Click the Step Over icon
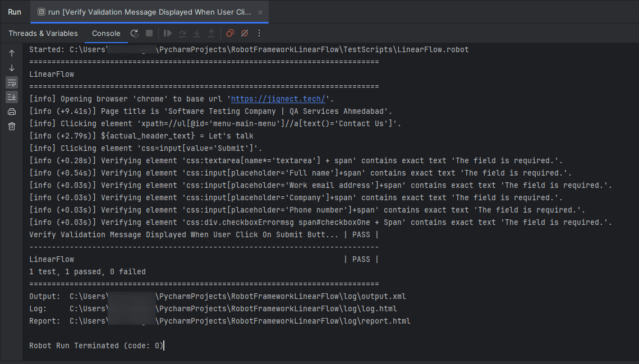Screen dimensions: 639x364 click(182, 34)
